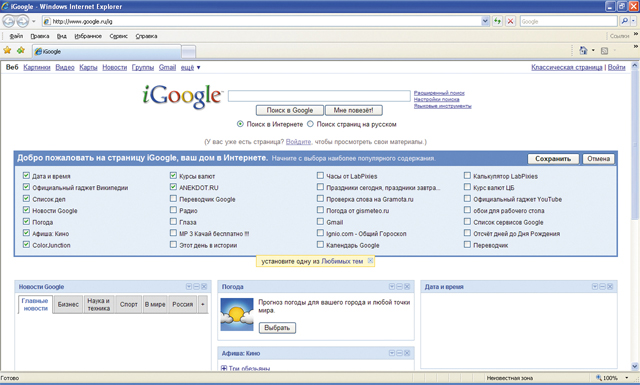Click the Поиск в Google button

tap(290, 110)
